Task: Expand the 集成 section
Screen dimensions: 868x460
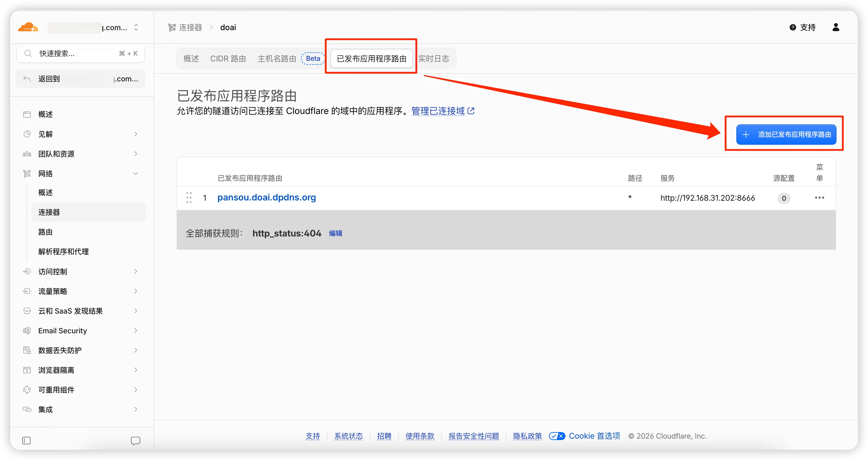Action: tap(136, 409)
